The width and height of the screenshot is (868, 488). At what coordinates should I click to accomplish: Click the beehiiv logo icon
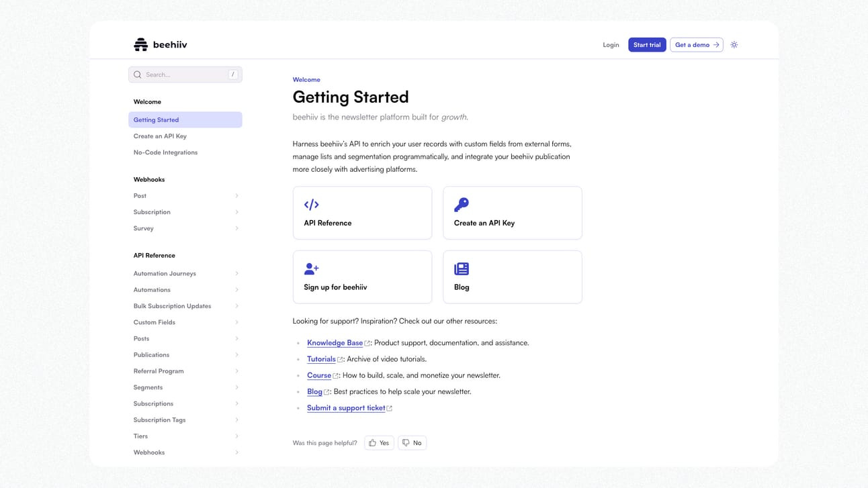click(x=140, y=45)
